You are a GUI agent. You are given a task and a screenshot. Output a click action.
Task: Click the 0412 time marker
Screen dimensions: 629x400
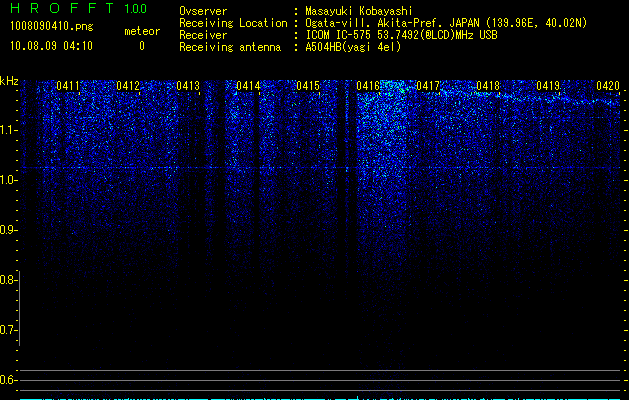pos(128,85)
